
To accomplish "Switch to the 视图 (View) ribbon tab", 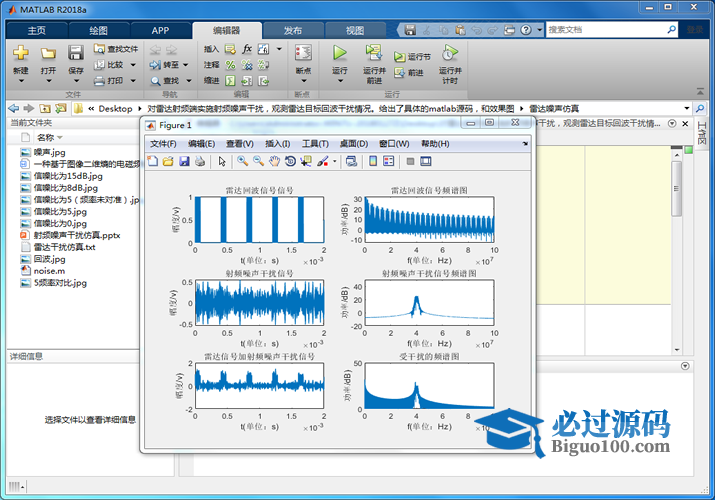I will click(355, 31).
